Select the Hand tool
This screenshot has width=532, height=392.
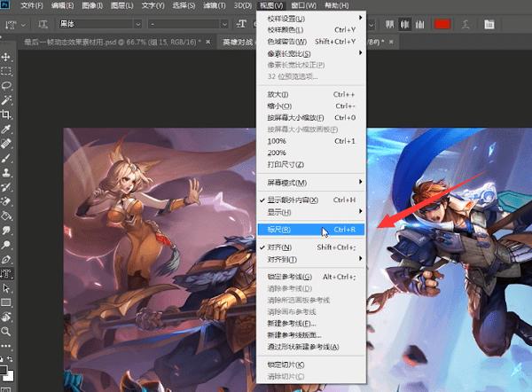[6, 317]
